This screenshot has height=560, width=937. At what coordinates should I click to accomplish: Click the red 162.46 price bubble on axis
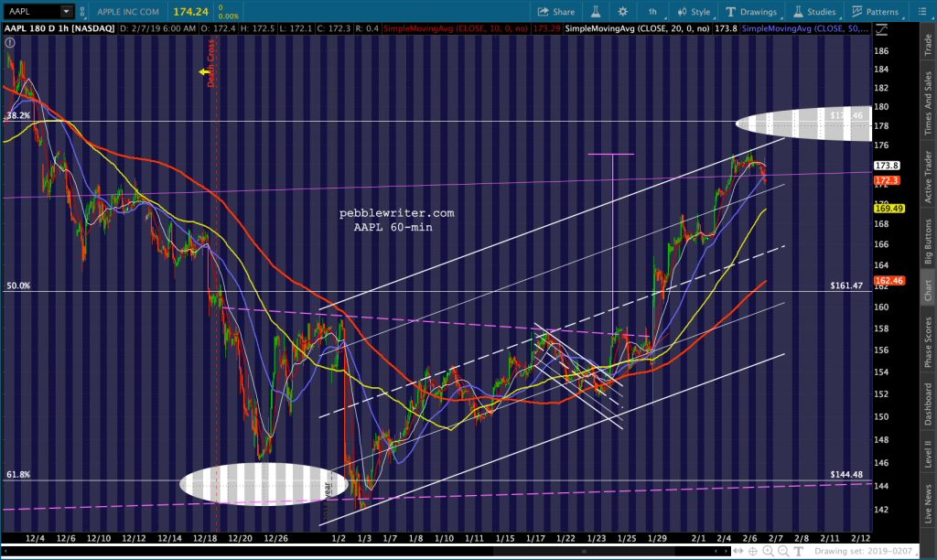coord(889,281)
